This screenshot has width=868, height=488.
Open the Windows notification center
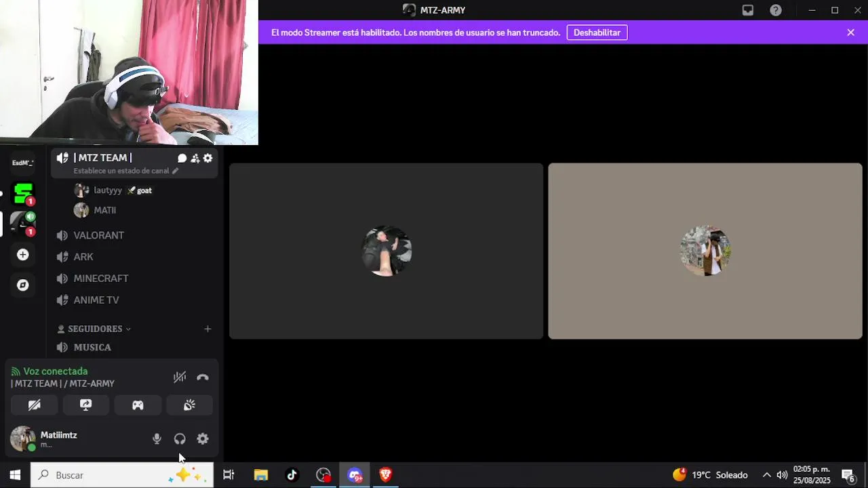848,475
